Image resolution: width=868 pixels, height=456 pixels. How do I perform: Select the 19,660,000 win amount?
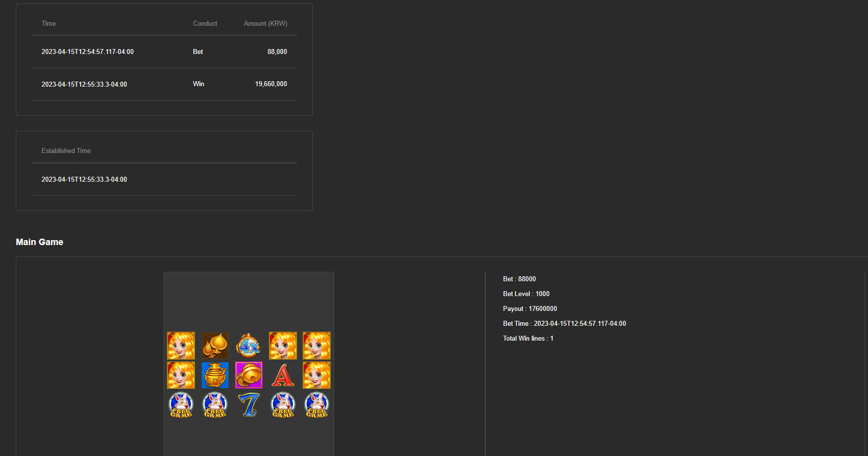[271, 84]
